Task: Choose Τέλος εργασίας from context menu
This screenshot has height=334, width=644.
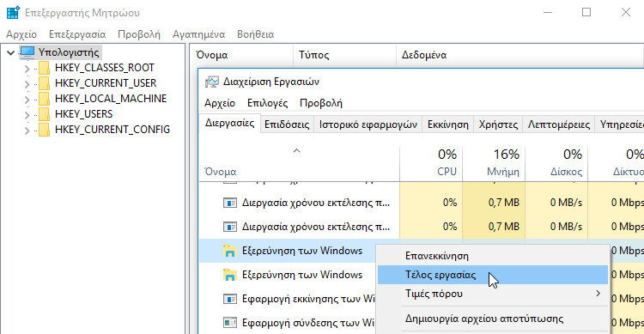Action: (x=493, y=275)
